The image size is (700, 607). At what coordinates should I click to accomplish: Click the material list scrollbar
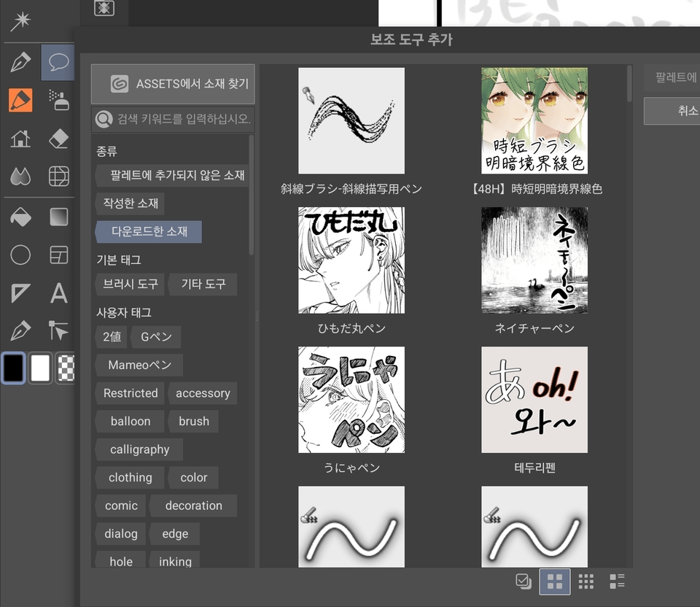coord(629,84)
